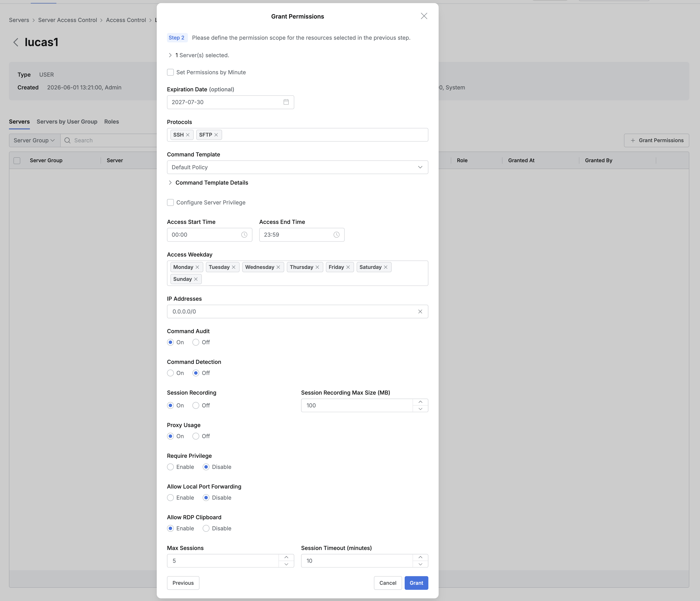
Task: Remove Tuesday from Access Weekday
Action: [233, 267]
